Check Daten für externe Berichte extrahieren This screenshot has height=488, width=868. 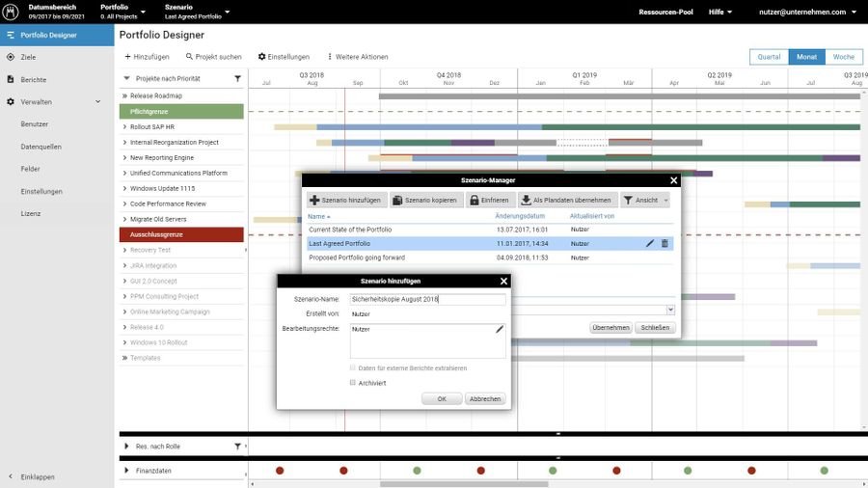353,368
